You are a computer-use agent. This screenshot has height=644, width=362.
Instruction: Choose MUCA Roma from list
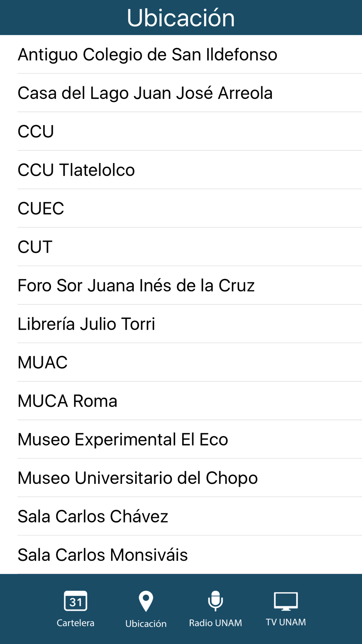click(x=181, y=401)
